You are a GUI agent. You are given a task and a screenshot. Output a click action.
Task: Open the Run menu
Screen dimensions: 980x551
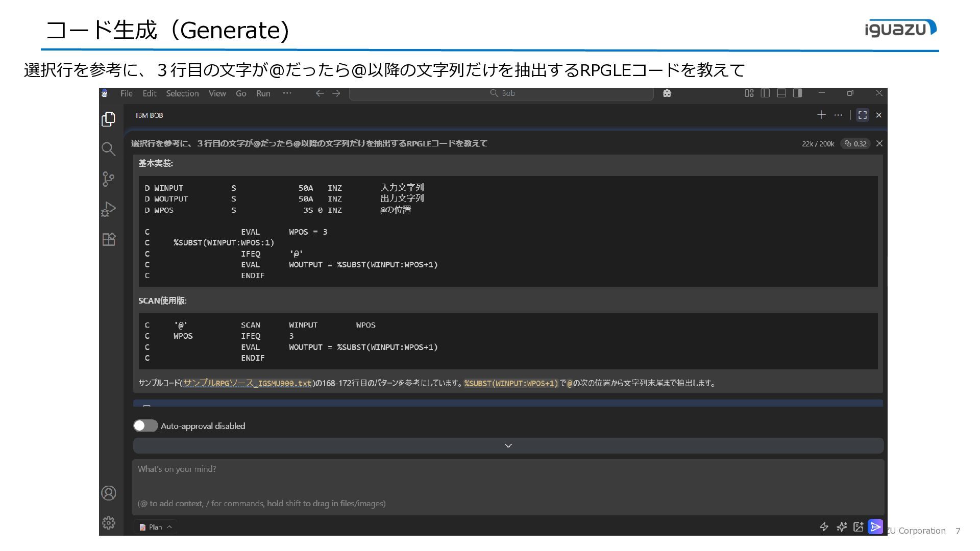pyautogui.click(x=263, y=93)
